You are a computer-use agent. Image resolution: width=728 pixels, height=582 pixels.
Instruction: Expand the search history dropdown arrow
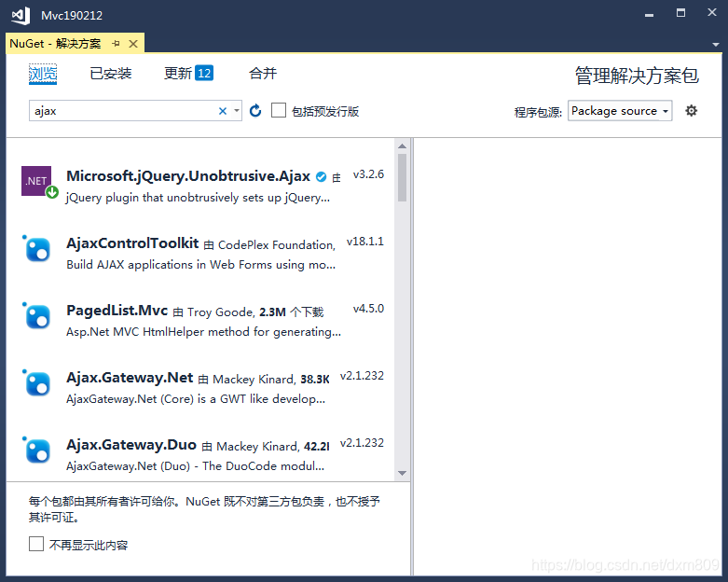(237, 111)
